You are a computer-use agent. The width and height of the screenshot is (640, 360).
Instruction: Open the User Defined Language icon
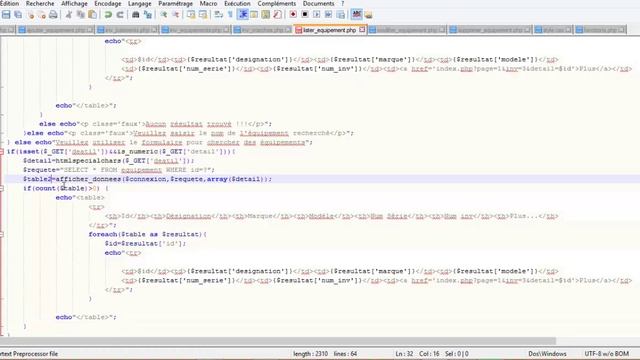[254, 15]
